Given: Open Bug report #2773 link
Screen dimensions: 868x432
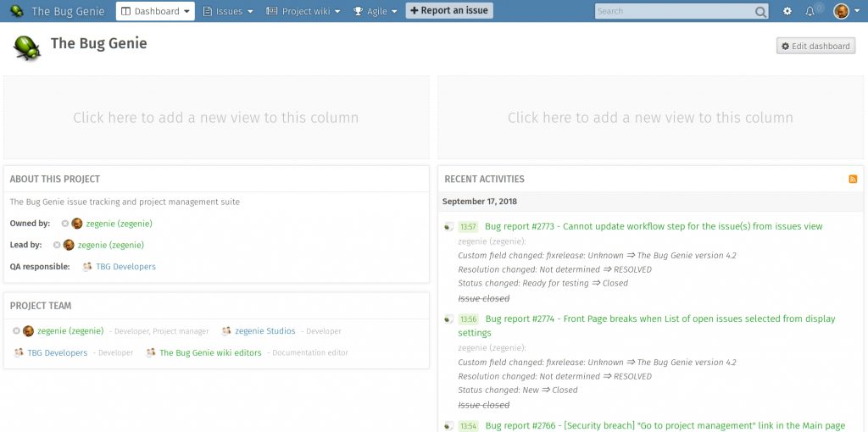Looking at the screenshot, I should 653,226.
